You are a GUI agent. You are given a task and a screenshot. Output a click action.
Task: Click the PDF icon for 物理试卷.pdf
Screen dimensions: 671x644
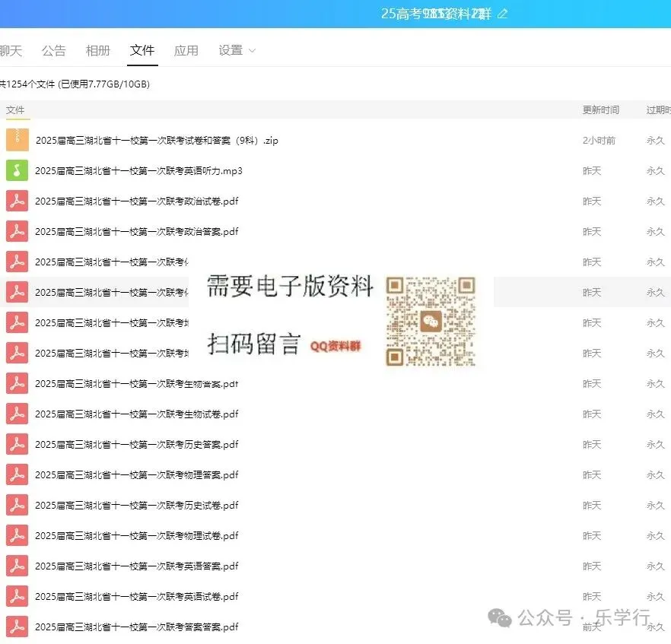17,535
